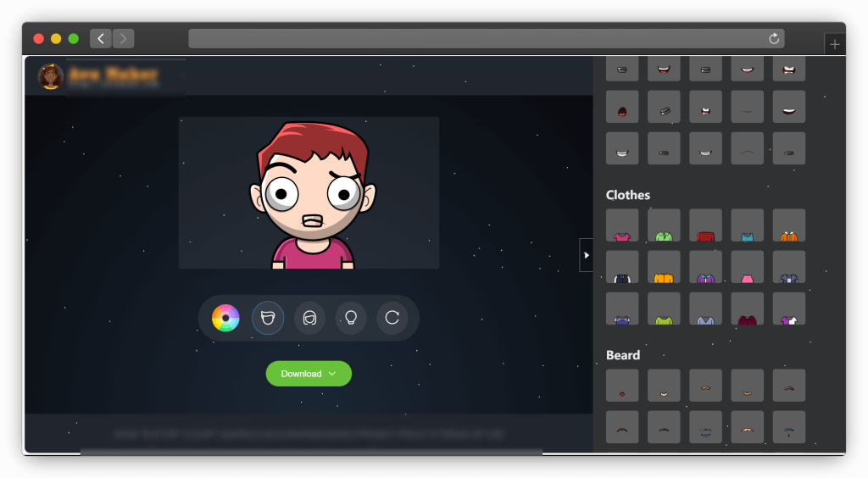Viewport: 868px width, 478px height.
Task: Select the frowning curved line mouth
Action: 747,148
